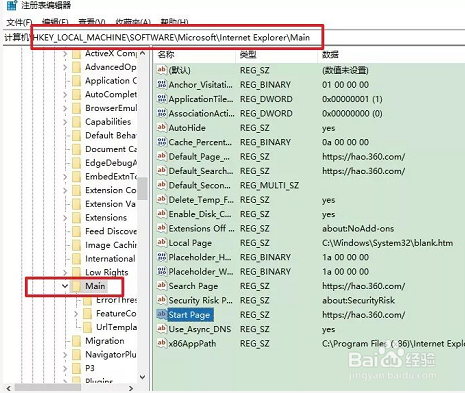This screenshot has height=393, width=465.
Task: Click the x86AppPath string value icon
Action: click(162, 343)
